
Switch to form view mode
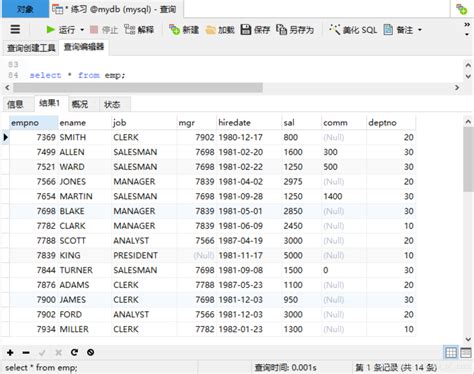pyautogui.click(x=466, y=352)
